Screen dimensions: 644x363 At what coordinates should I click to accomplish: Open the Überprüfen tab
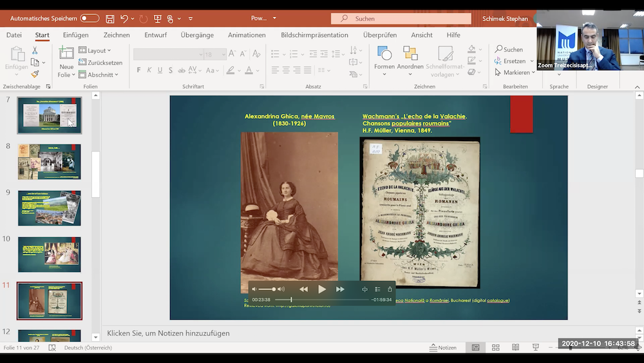click(380, 35)
